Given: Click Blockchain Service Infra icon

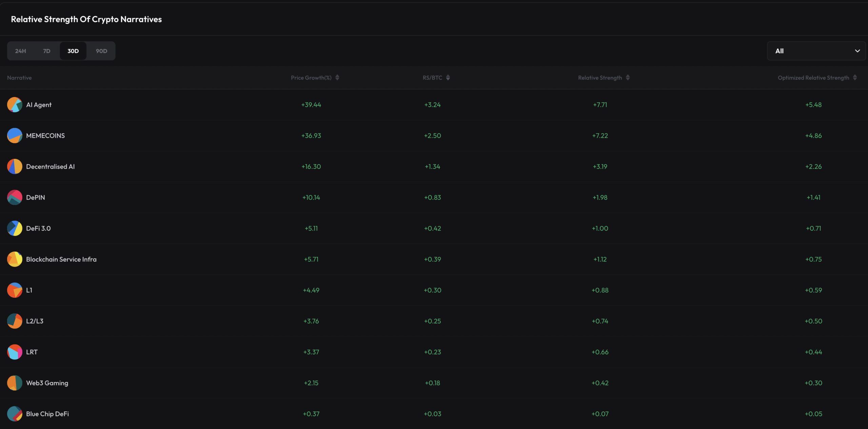Looking at the screenshot, I should 15,259.
